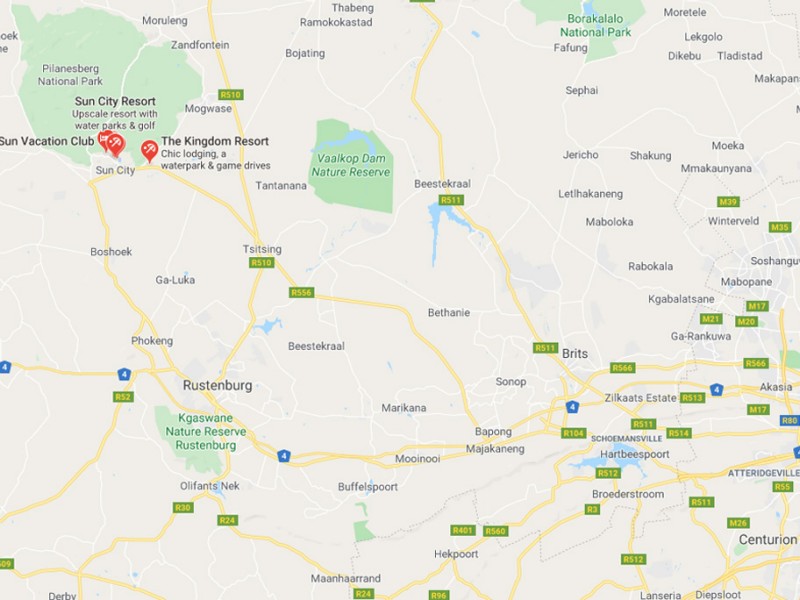This screenshot has width=800, height=600.
Task: Click the R104 road shield near Bapong
Action: tap(573, 433)
